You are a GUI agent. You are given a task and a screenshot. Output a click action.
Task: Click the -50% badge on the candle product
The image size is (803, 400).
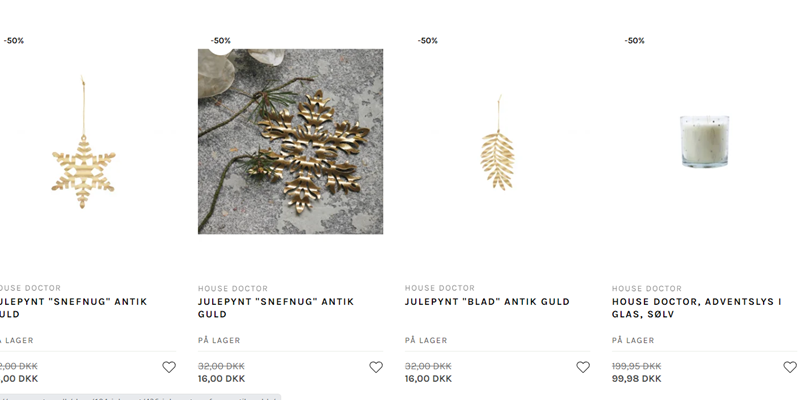click(634, 41)
